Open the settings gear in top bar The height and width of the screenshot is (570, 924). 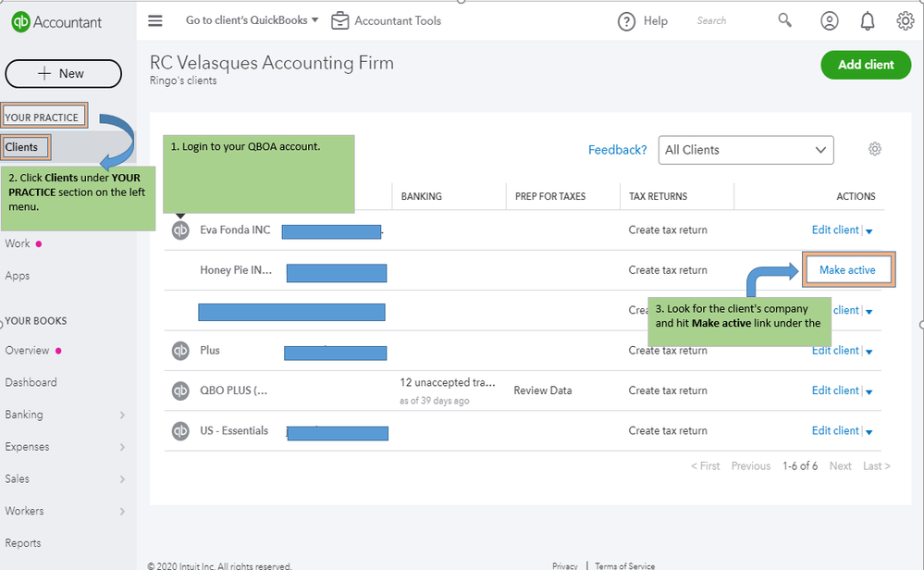point(905,20)
